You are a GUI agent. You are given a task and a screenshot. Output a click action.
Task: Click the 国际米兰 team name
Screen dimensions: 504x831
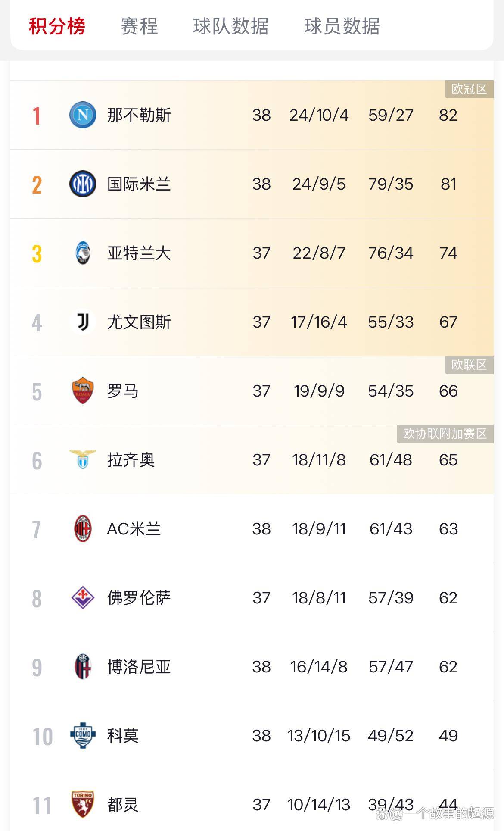click(x=139, y=184)
